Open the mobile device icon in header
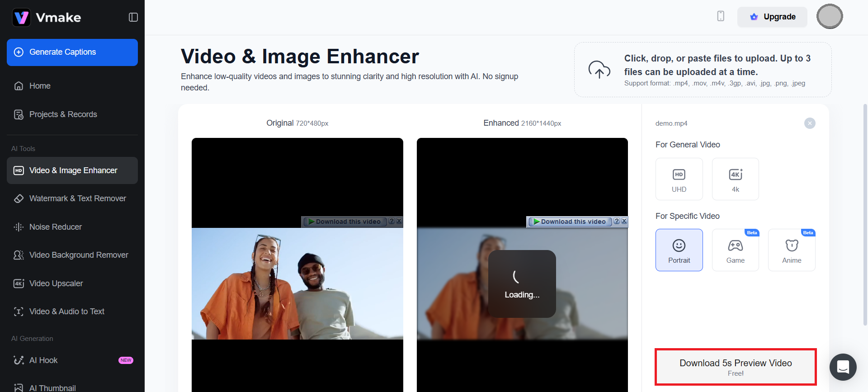 click(x=721, y=16)
